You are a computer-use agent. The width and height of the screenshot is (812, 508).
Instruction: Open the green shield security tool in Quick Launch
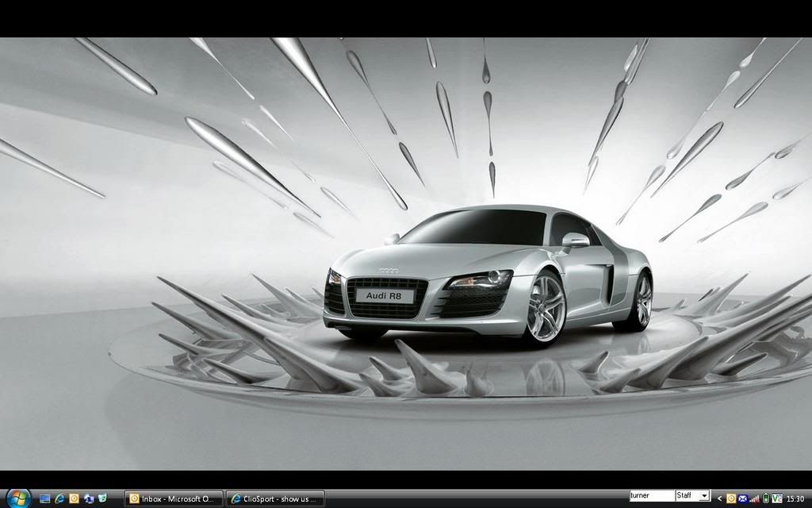102,499
